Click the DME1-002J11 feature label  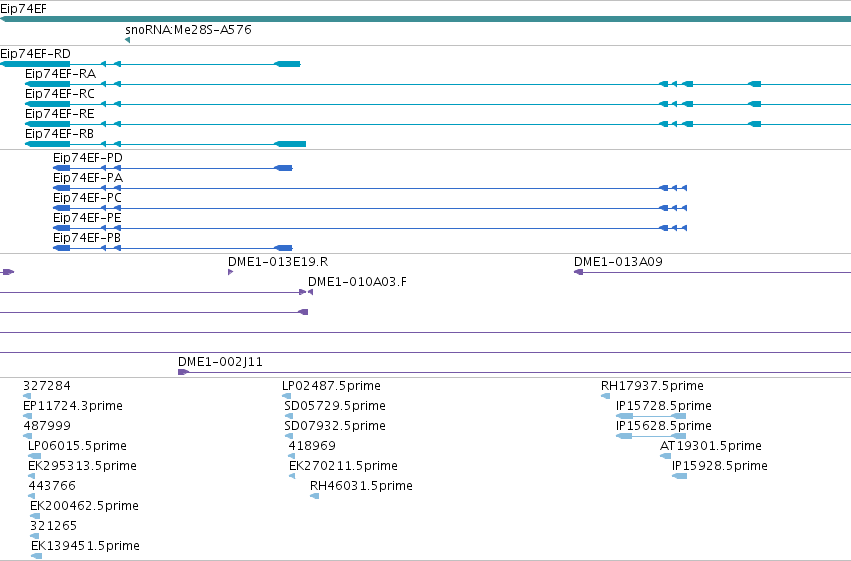coord(220,362)
